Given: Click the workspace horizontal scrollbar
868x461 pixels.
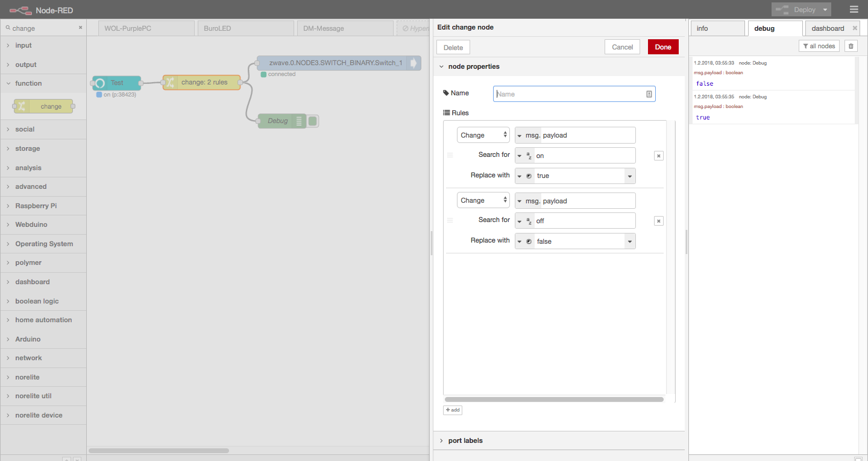Looking at the screenshot, I should (x=159, y=451).
